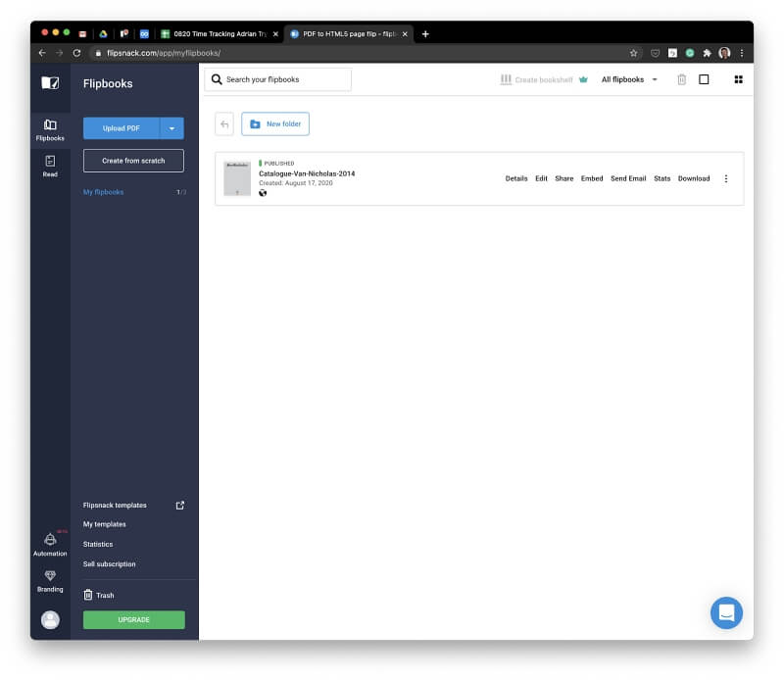Open the Branding diamond icon

[x=50, y=580]
